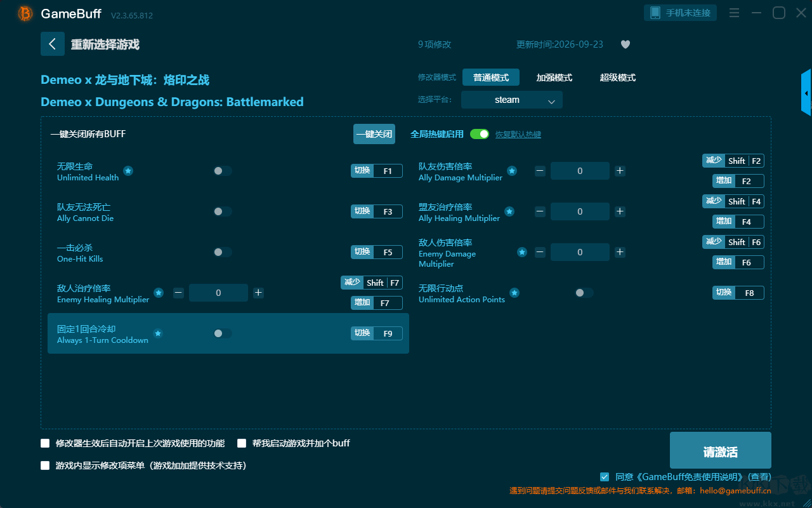Check launch game and add buff checkbox
This screenshot has height=508, width=812.
click(242, 443)
